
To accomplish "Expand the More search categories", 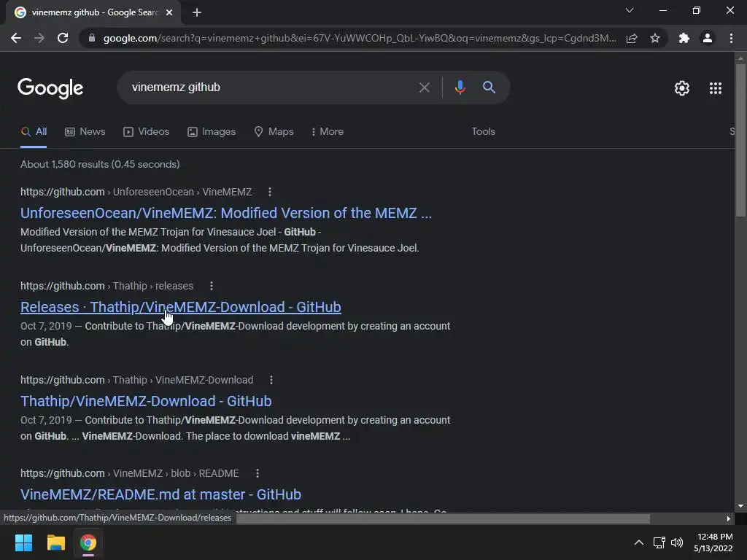I will (x=328, y=132).
